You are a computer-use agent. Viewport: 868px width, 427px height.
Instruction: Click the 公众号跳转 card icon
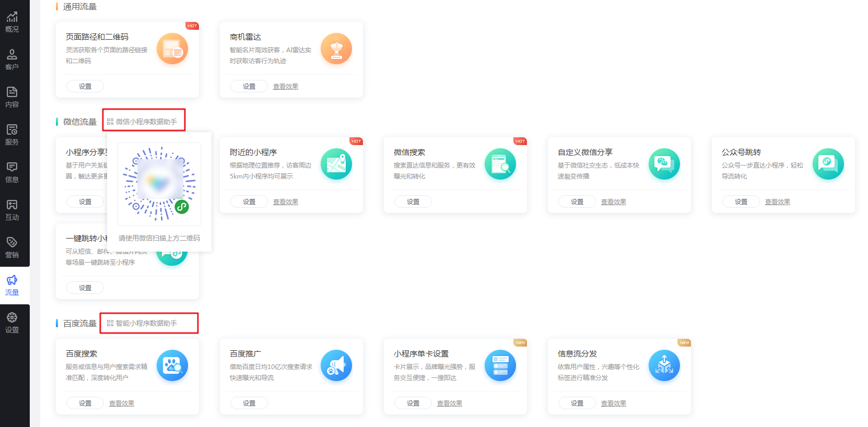point(828,164)
